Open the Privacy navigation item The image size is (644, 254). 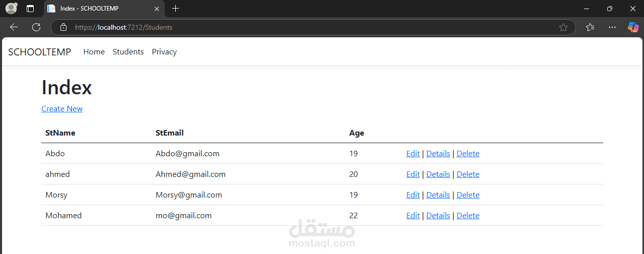164,52
